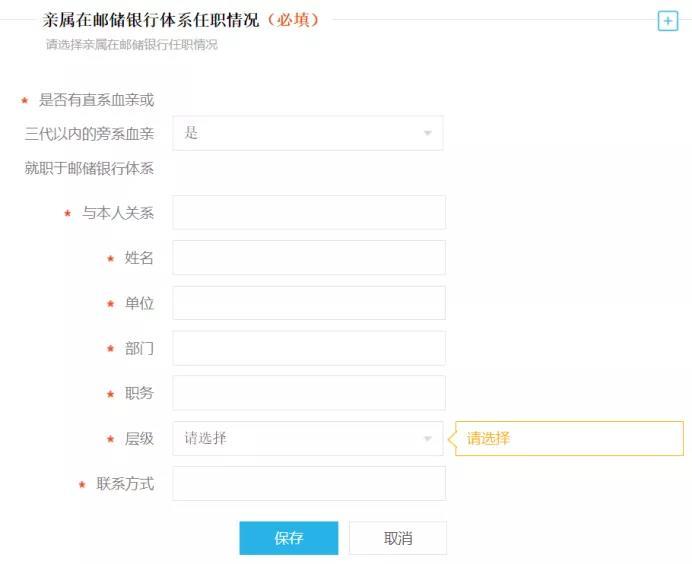The height and width of the screenshot is (564, 692).
Task: Click the plus icon to add relative entry
Action: (x=667, y=21)
